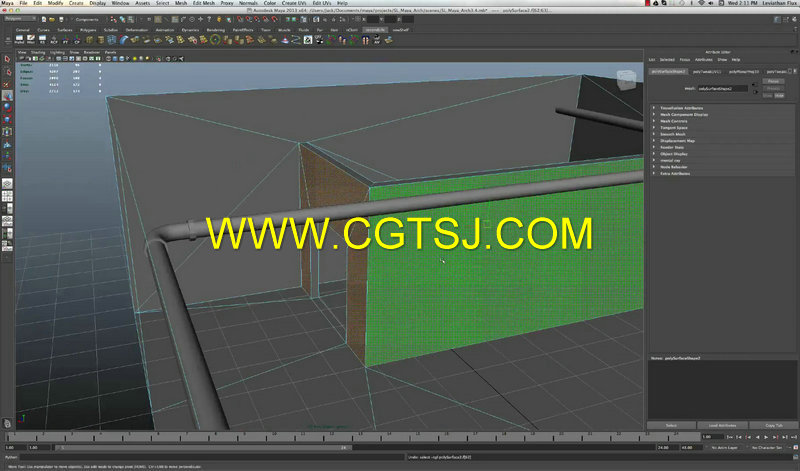Viewport: 800px width, 471px height.
Task: Click the snap to grid icon
Action: 240,19
